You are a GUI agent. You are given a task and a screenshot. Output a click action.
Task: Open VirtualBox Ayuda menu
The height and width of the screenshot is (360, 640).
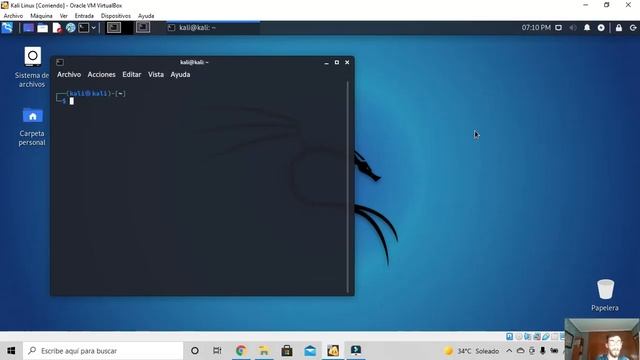[x=146, y=16]
